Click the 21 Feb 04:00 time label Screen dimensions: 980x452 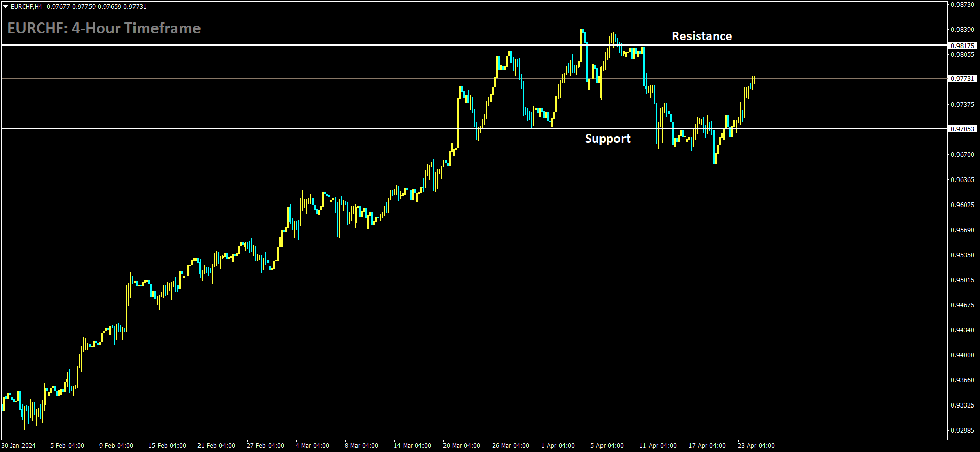pos(216,445)
